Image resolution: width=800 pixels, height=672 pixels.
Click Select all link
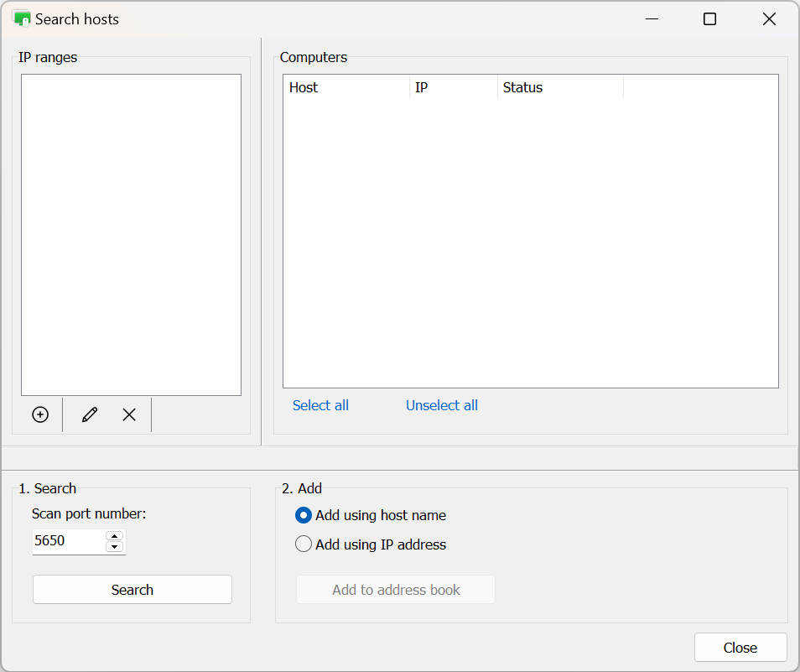(320, 406)
